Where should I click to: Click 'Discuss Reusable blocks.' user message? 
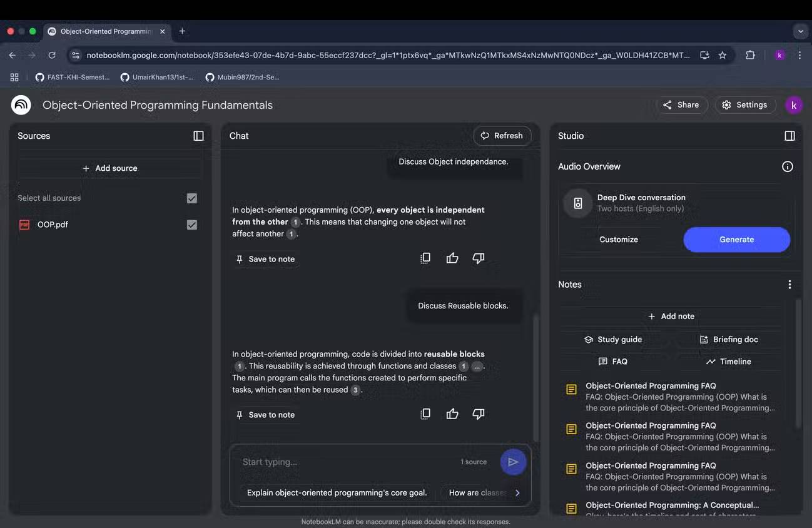(x=463, y=306)
